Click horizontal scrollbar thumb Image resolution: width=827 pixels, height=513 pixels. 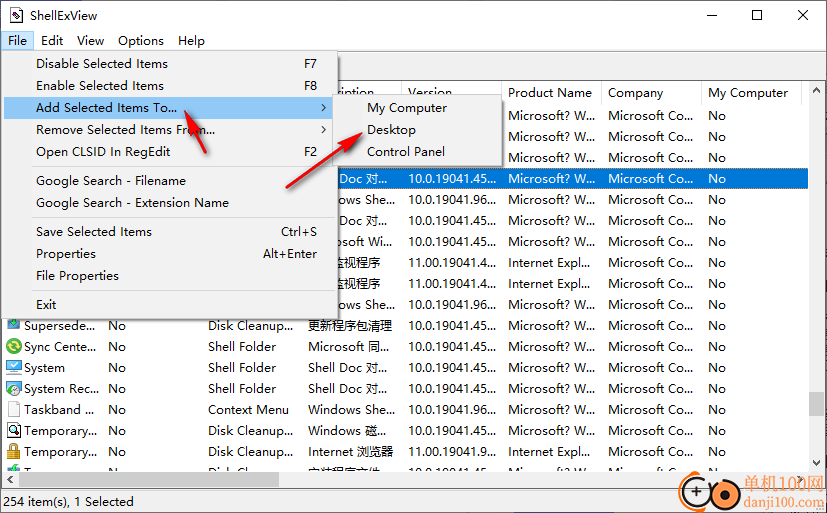point(149,480)
